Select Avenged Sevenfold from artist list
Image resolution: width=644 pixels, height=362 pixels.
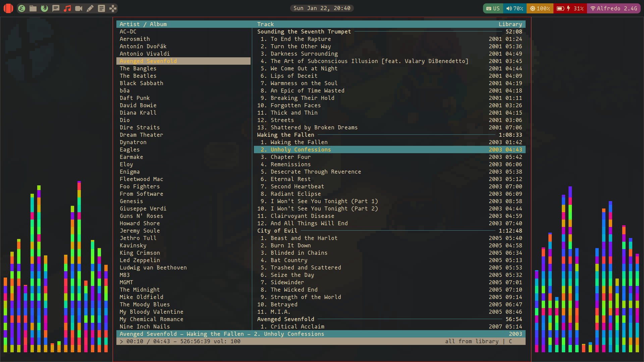point(148,61)
